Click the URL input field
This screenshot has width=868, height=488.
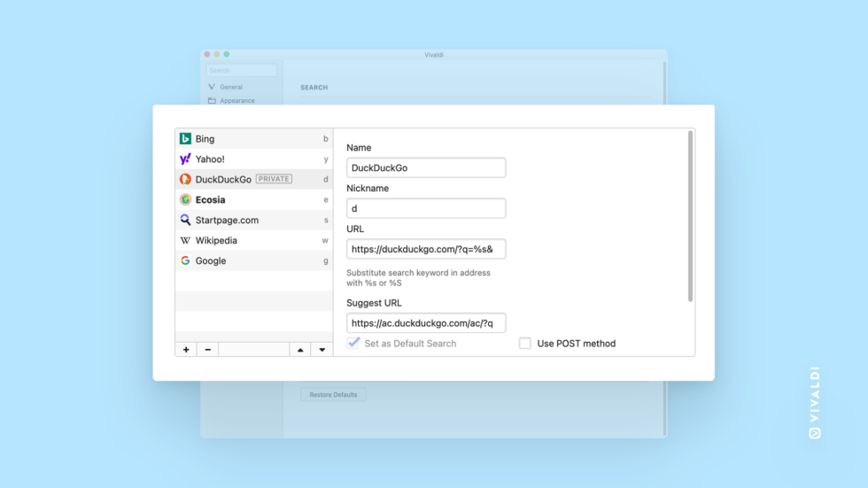pos(426,249)
